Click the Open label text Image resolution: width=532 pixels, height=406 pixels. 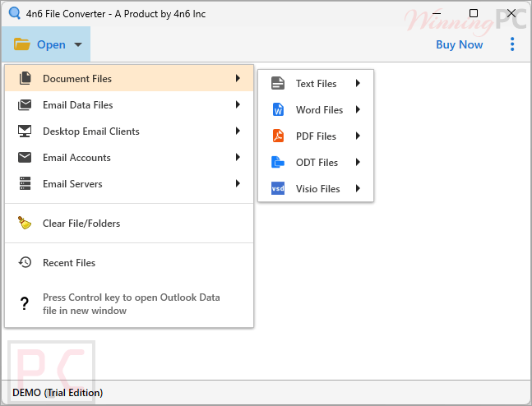click(x=51, y=44)
